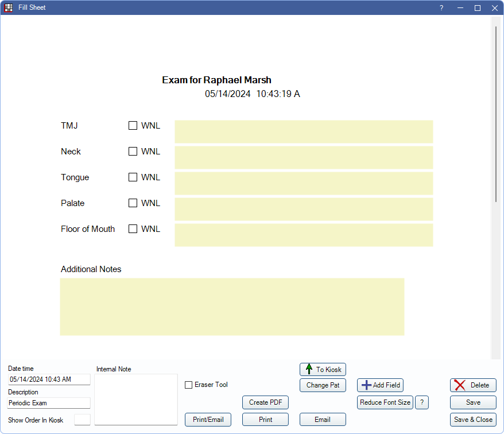Click the Reduce Font Size button

[x=385, y=402]
